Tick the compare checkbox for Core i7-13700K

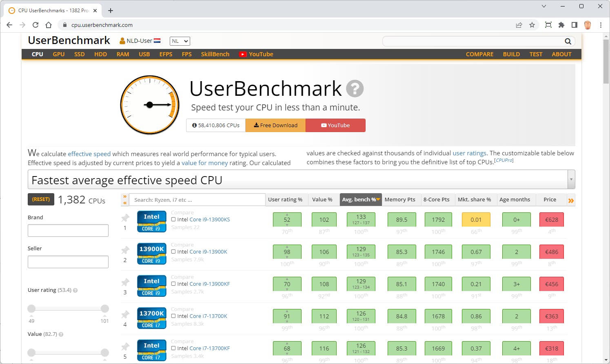coord(173,316)
